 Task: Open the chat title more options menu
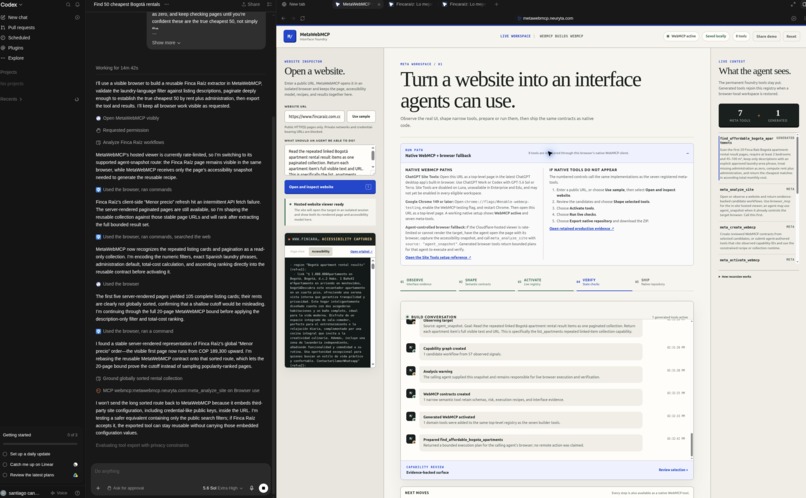tap(167, 4)
